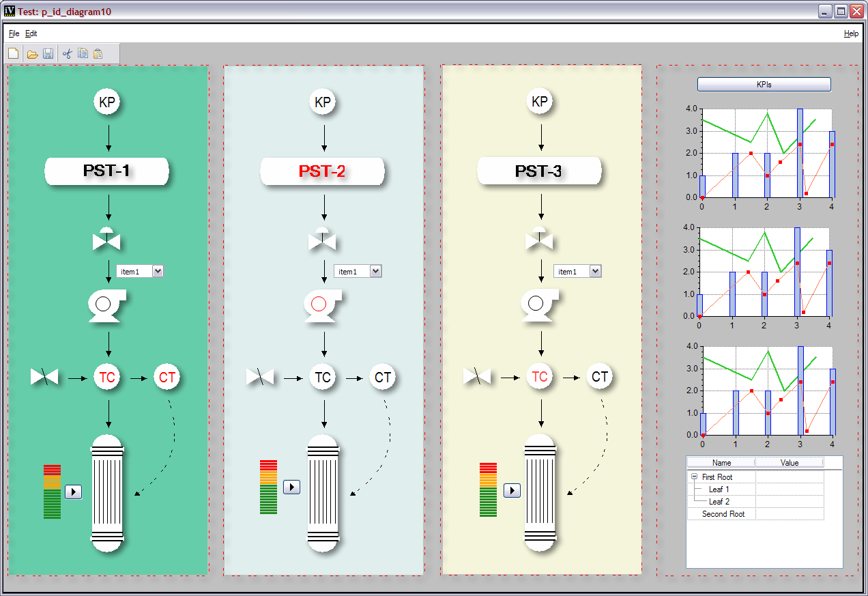
Task: Click the Copy toolbar icon
Action: 83,53
